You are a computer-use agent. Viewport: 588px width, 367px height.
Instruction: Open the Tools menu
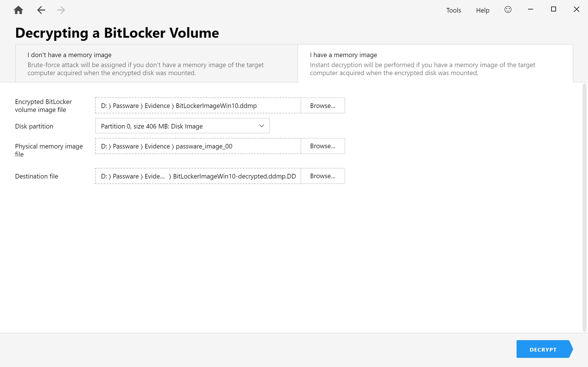pyautogui.click(x=454, y=10)
